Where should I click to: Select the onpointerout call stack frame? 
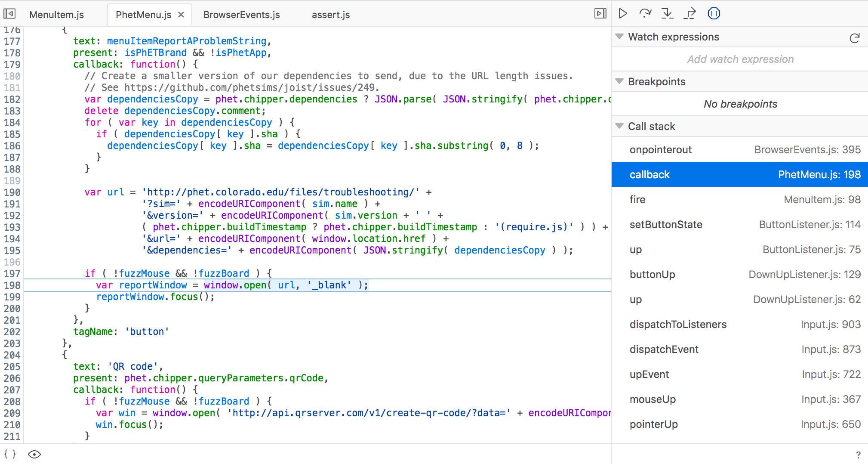pos(740,149)
